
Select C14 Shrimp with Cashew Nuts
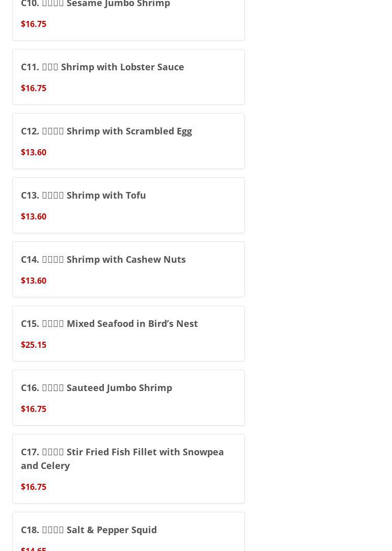[x=103, y=259]
